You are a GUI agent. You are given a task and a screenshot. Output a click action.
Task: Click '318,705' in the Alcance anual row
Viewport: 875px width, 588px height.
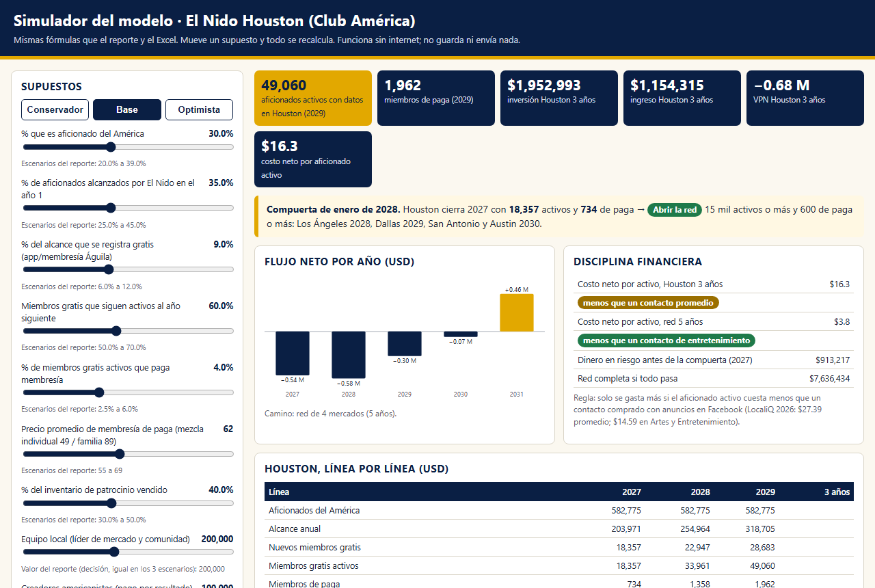point(760,529)
